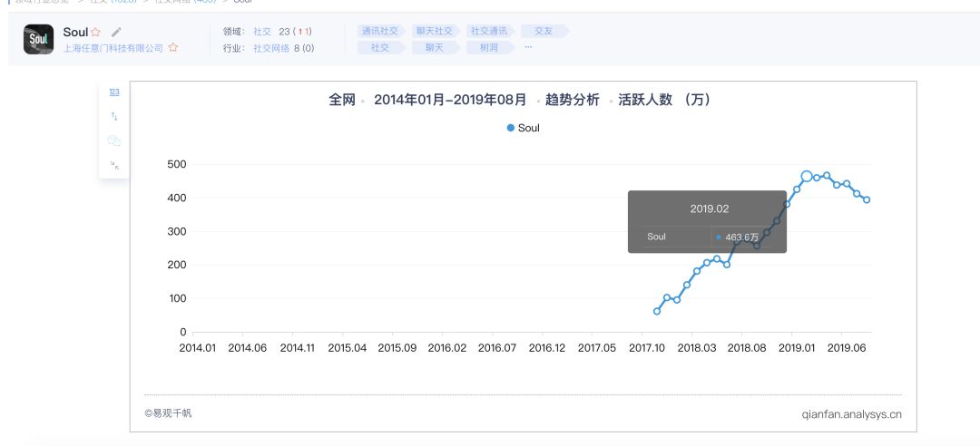The image size is (980, 446).
Task: Show data values with the 123 icon
Action: pyautogui.click(x=114, y=92)
